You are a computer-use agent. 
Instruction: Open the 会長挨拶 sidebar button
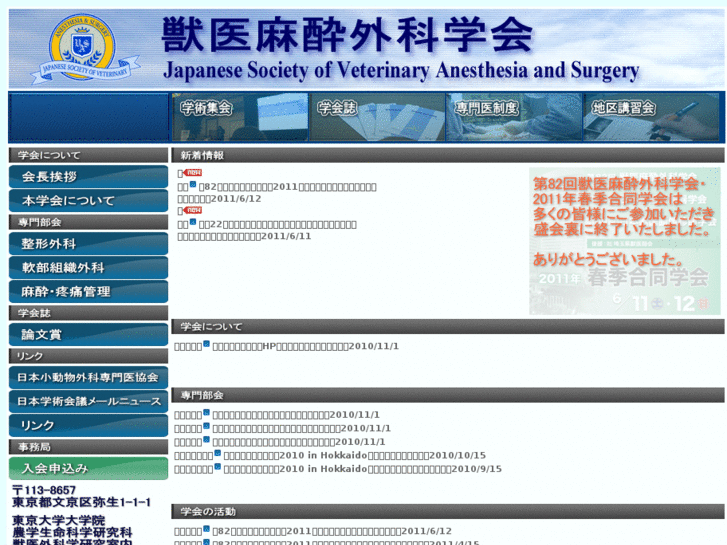point(88,177)
